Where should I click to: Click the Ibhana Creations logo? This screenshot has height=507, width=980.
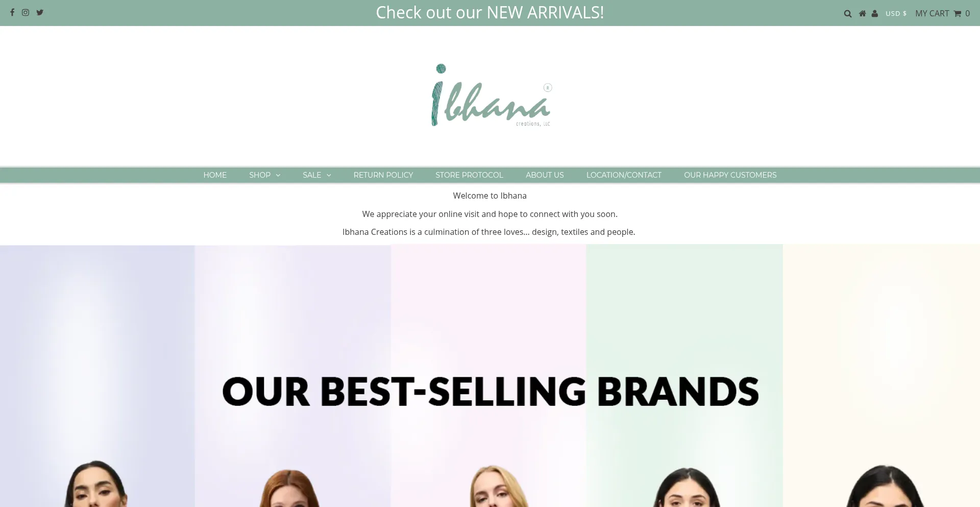(x=491, y=95)
